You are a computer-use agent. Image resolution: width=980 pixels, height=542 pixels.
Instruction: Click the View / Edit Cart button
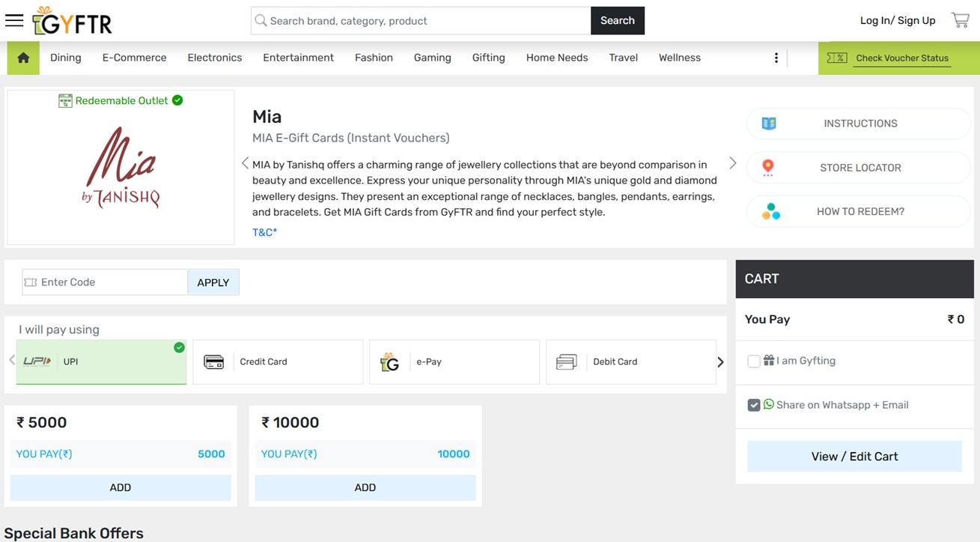pyautogui.click(x=854, y=457)
